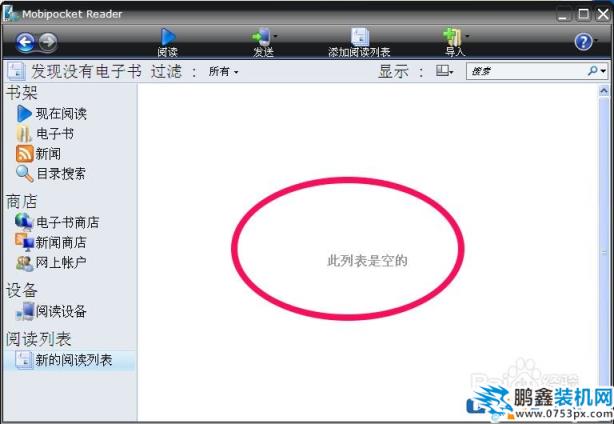
Task: Click the 导入 import icon
Action: [x=452, y=37]
